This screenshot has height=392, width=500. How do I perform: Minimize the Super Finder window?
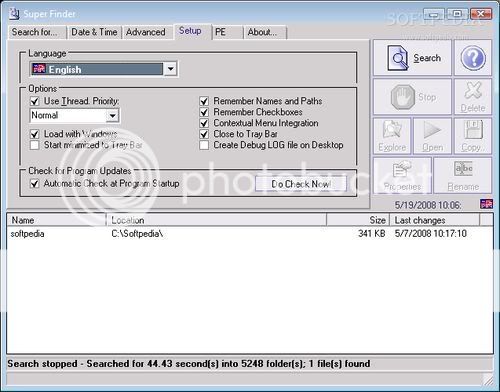click(x=433, y=14)
